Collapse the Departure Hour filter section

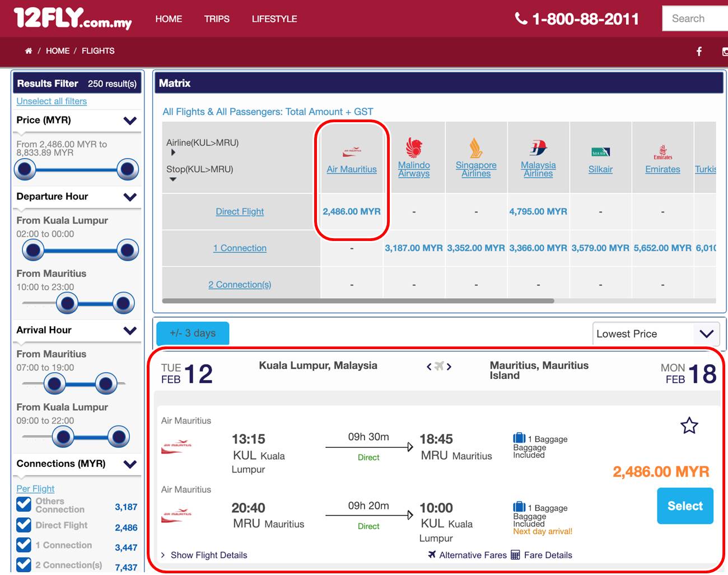tap(130, 197)
